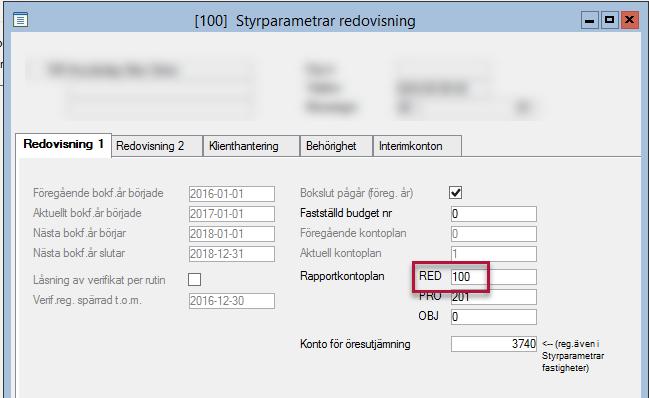Click the PRO field containing 201
649x398 pixels.
point(494,297)
